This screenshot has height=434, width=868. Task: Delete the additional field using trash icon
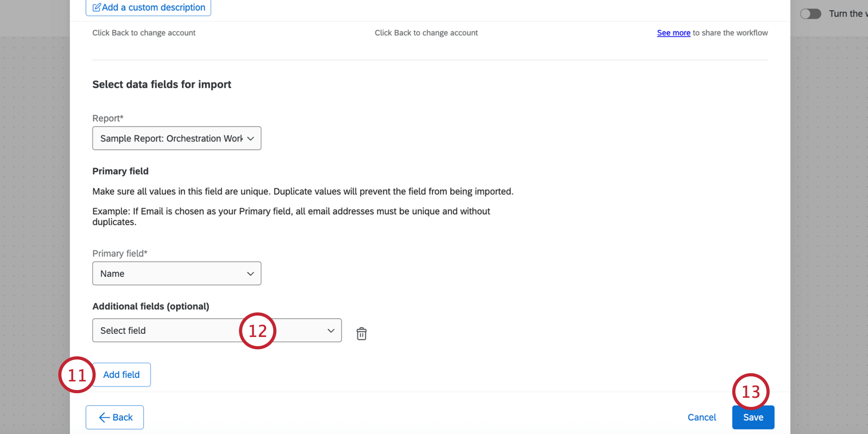[361, 333]
